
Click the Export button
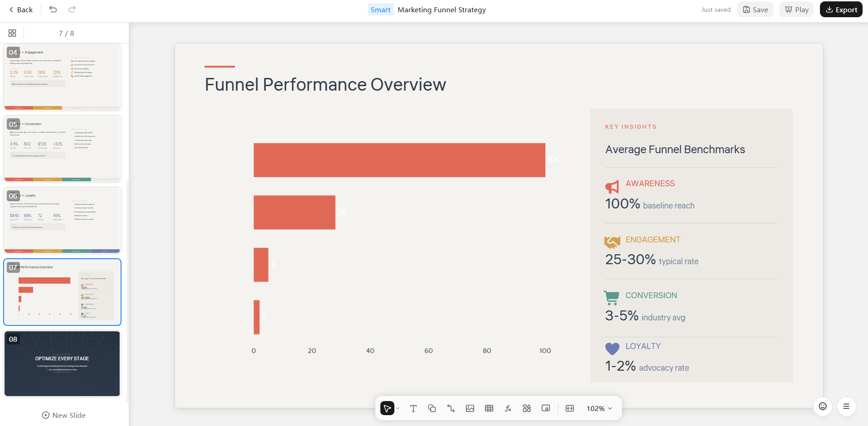[841, 10]
